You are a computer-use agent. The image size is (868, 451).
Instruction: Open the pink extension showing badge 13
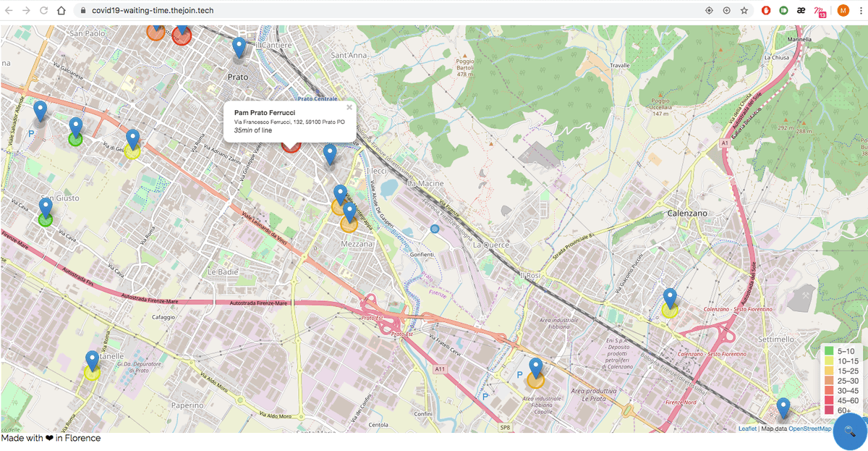coord(819,10)
